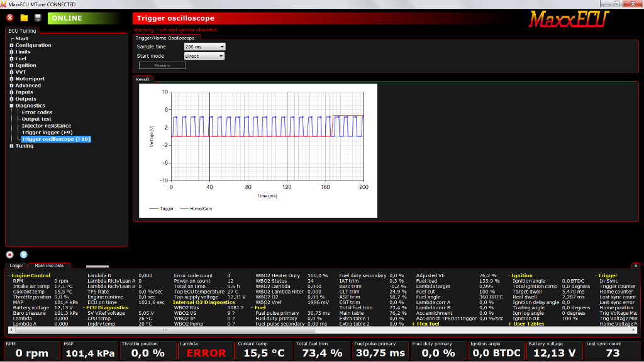Expand the User Tables data group
The height and width of the screenshot is (362, 644).
509,324
